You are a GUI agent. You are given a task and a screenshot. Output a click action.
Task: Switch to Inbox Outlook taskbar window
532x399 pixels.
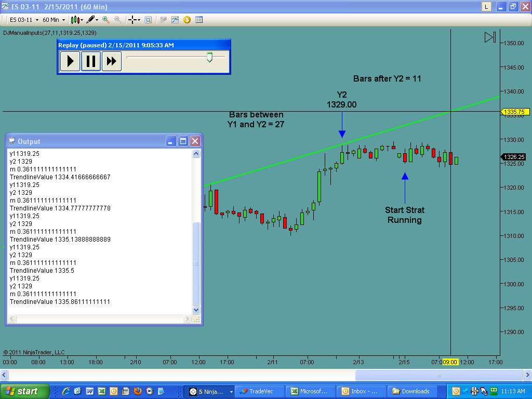362,392
